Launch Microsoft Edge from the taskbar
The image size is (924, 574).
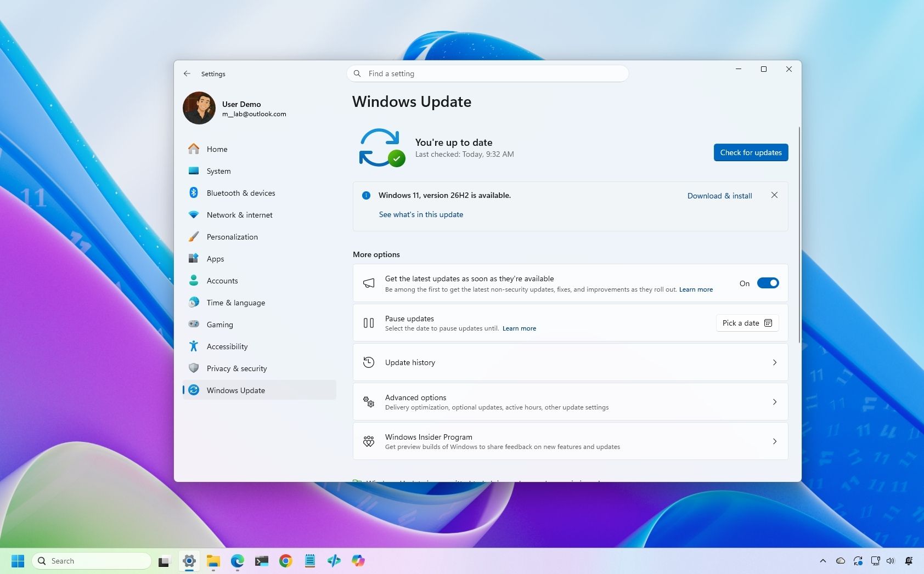click(237, 561)
